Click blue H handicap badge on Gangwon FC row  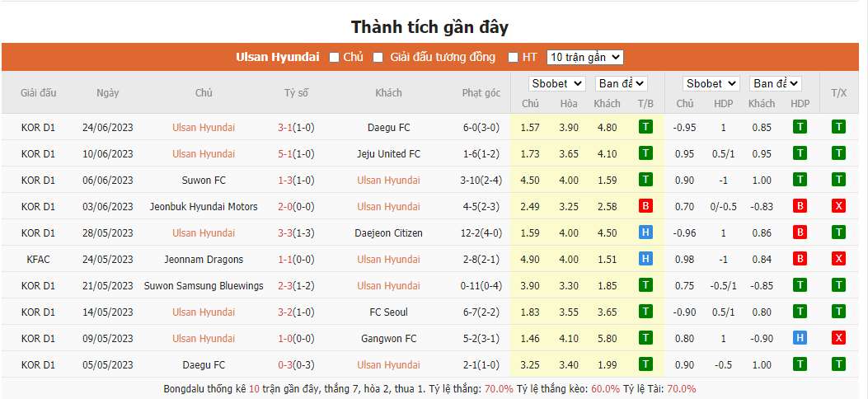(800, 338)
